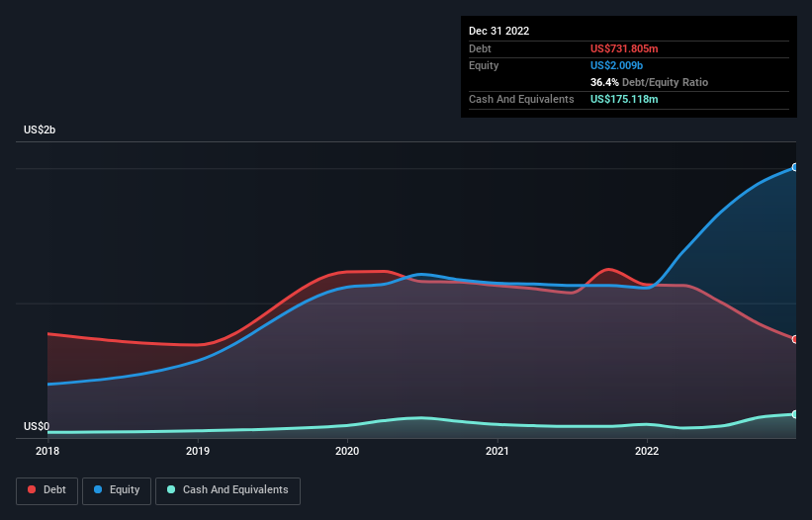This screenshot has height=520, width=812.
Task: Click the Equity row label in tooltip
Action: [x=484, y=65]
